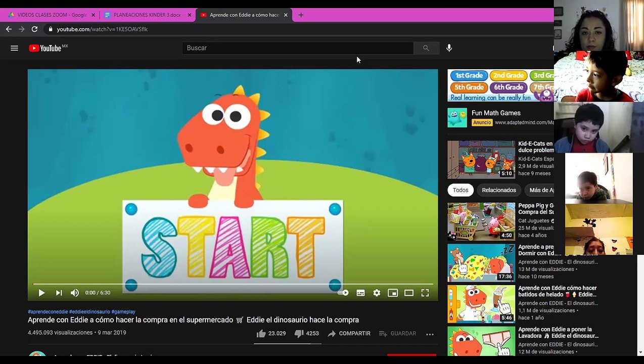Open player settings gear
The height and width of the screenshot is (364, 644).
click(377, 293)
